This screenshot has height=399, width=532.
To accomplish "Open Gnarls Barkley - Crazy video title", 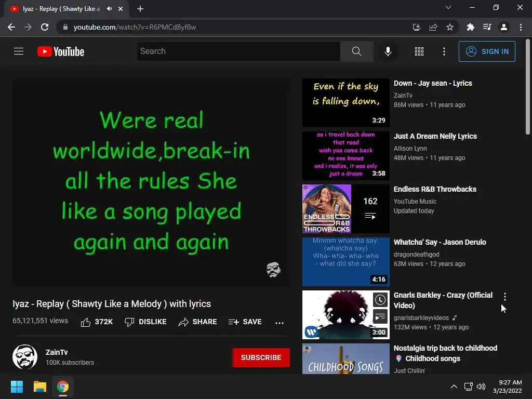I will point(443,300).
